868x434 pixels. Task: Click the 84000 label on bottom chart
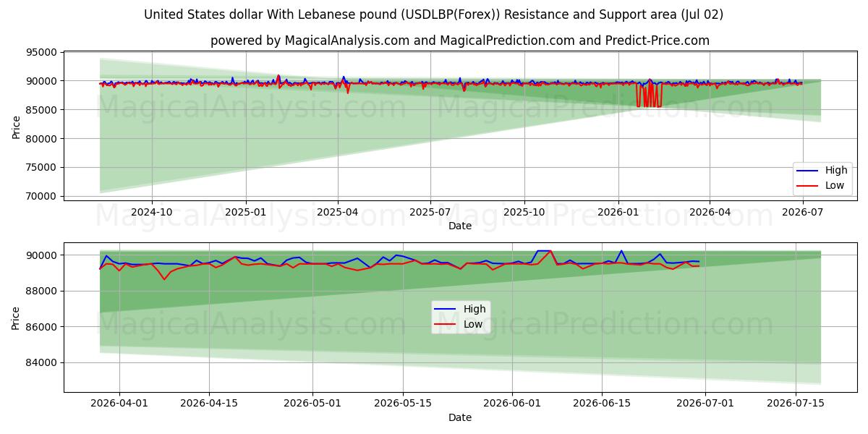coord(41,363)
